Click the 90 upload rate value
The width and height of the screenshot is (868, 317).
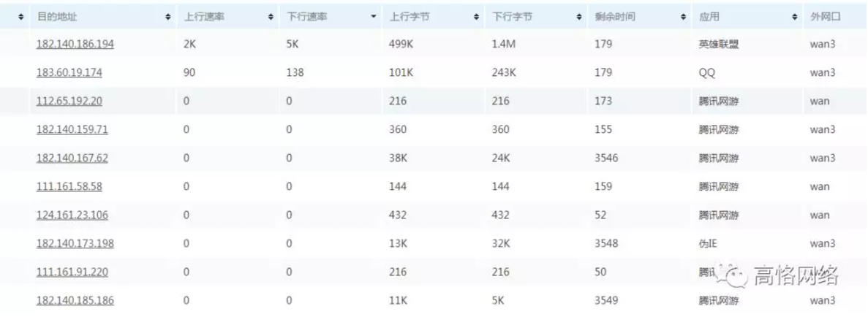tap(189, 72)
